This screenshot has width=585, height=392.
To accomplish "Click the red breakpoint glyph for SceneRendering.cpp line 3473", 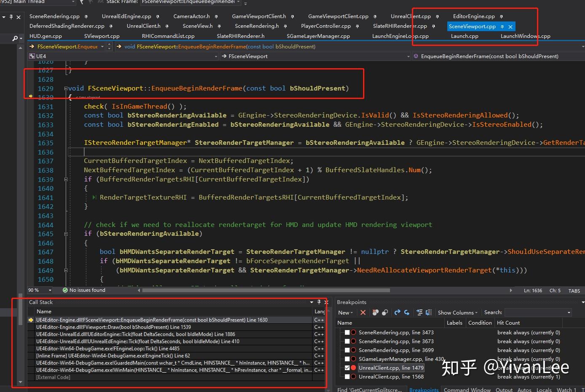I will coord(353,332).
